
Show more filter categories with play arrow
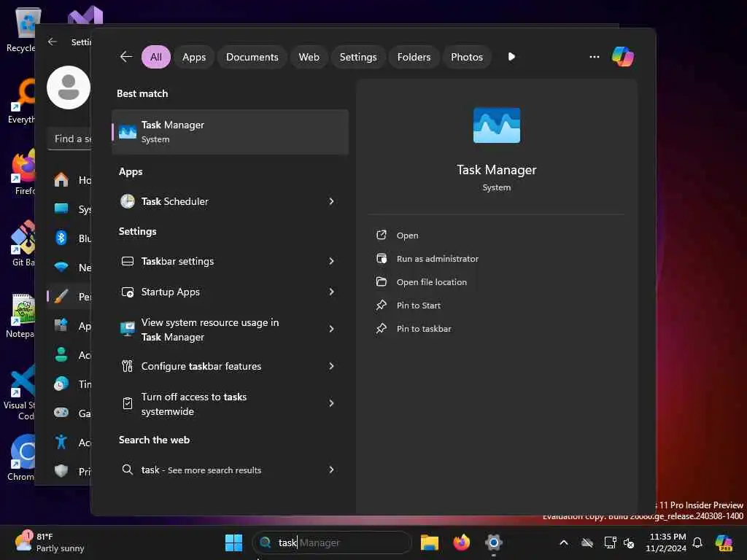pos(511,57)
